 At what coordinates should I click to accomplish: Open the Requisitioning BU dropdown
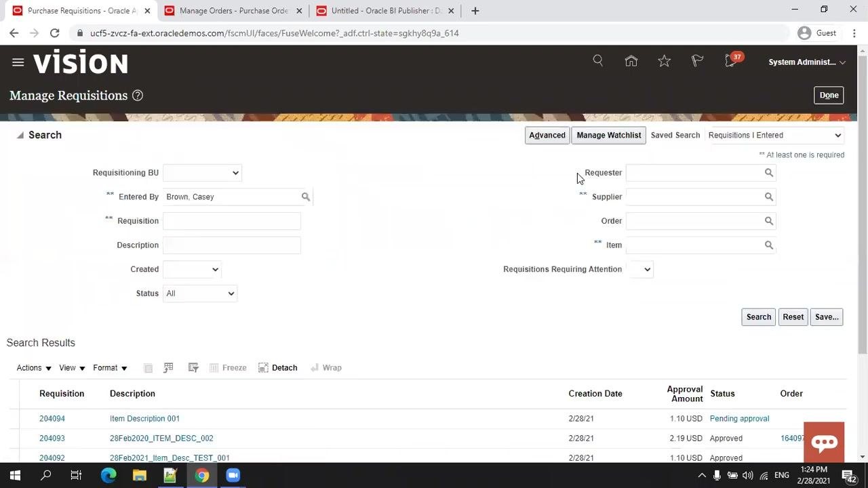(x=202, y=173)
